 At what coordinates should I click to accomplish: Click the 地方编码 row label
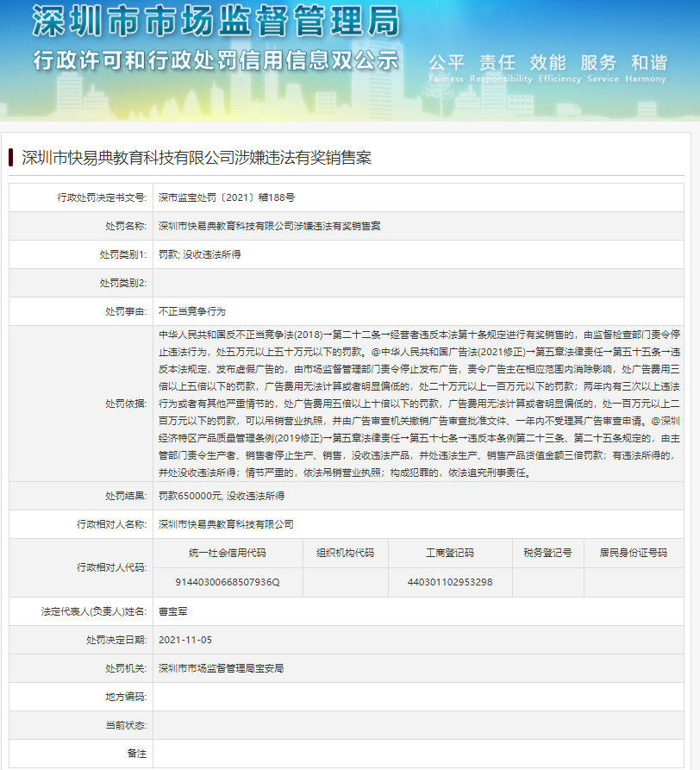click(x=126, y=697)
